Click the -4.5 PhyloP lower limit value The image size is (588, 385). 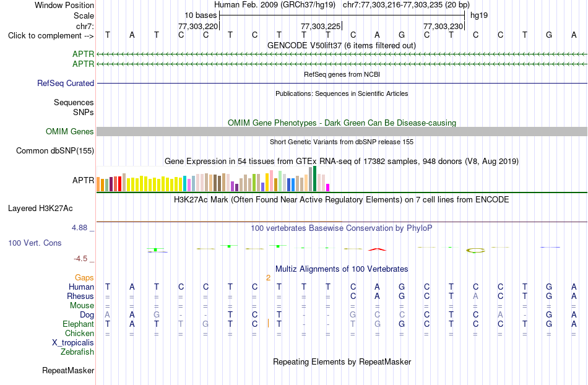pyautogui.click(x=80, y=259)
